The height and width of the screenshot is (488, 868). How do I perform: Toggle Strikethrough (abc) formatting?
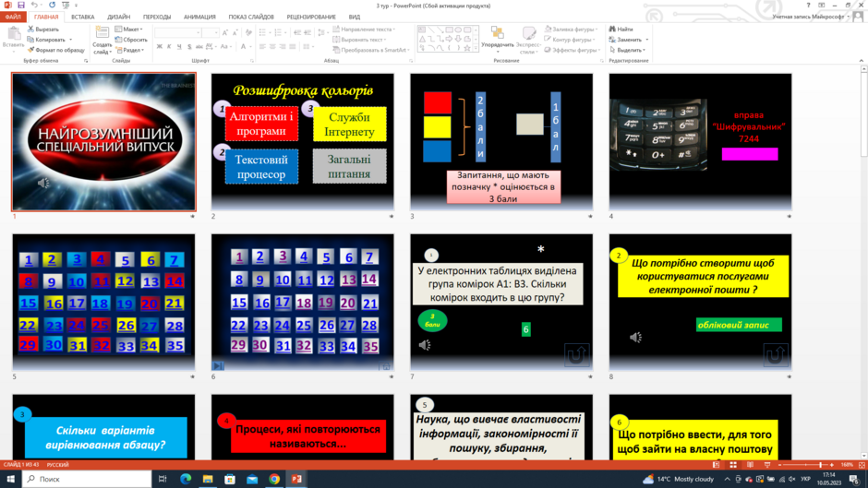pos(199,47)
